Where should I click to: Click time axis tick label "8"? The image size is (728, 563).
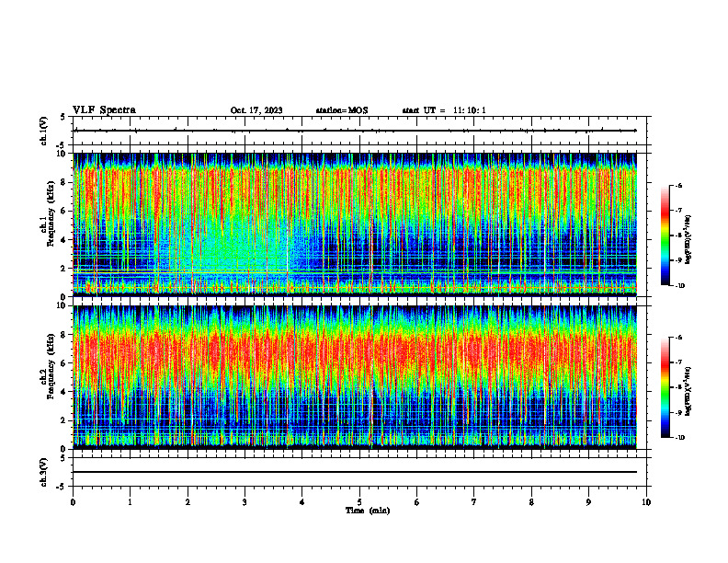(531, 502)
